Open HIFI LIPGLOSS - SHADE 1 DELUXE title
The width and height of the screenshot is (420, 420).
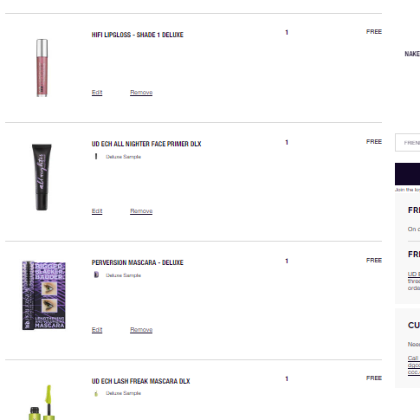coord(137,35)
